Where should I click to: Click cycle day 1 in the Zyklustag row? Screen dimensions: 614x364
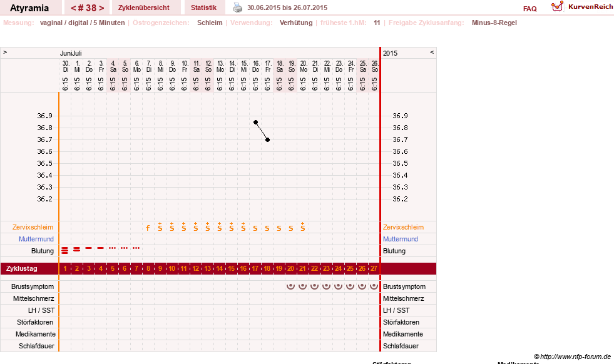pyautogui.click(x=65, y=268)
